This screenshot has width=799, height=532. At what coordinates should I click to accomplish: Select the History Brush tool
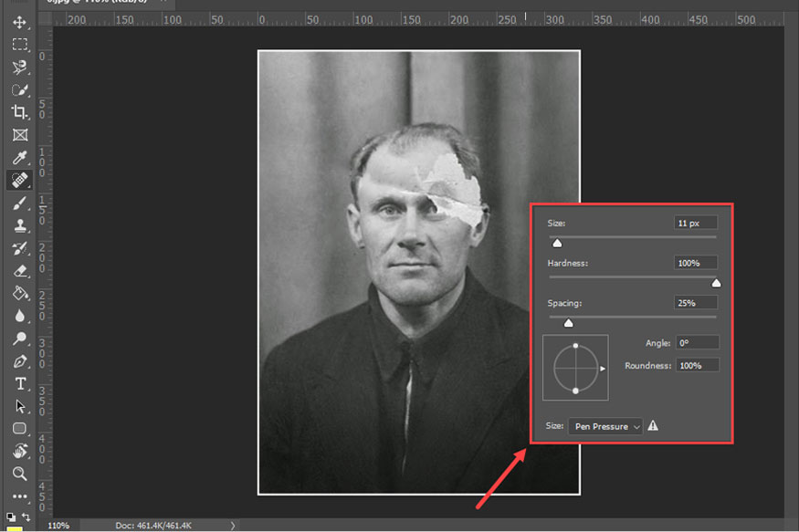(20, 248)
